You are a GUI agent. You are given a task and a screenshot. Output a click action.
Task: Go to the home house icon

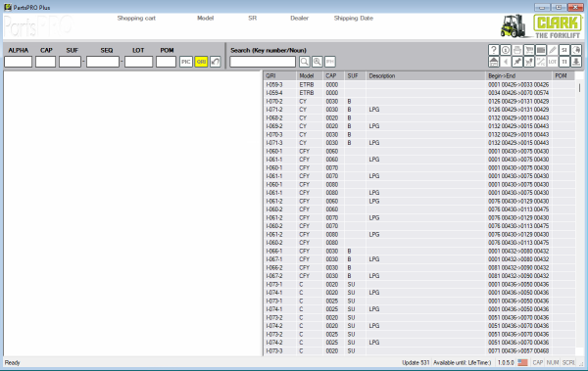pyautogui.click(x=494, y=62)
